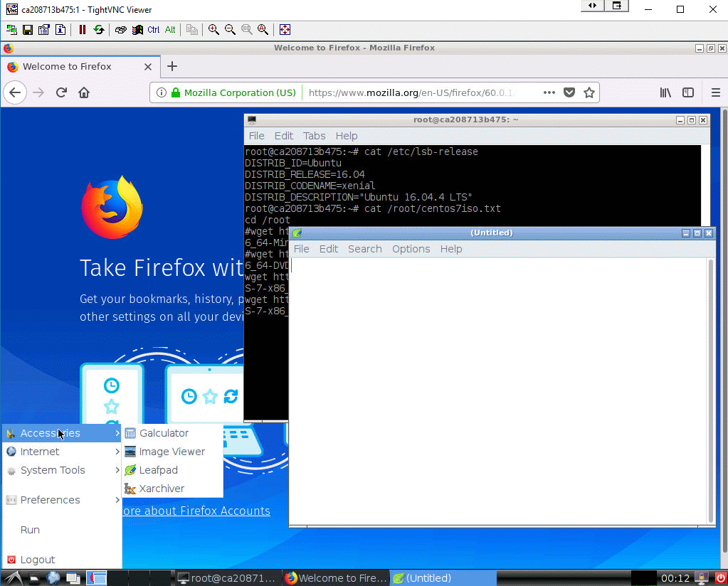This screenshot has width=728, height=586.
Task: Click the Firefox back button
Action: [x=15, y=92]
